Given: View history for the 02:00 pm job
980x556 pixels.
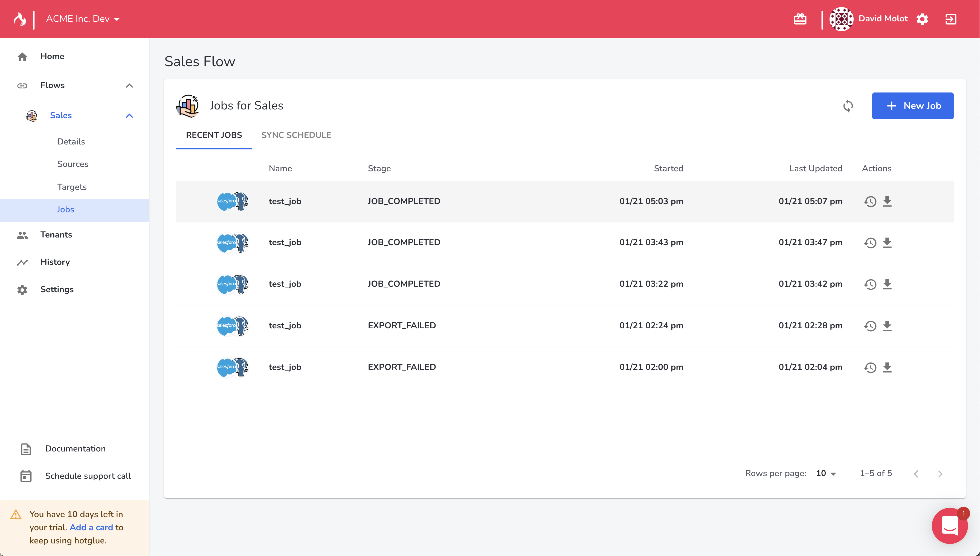Looking at the screenshot, I should point(870,368).
